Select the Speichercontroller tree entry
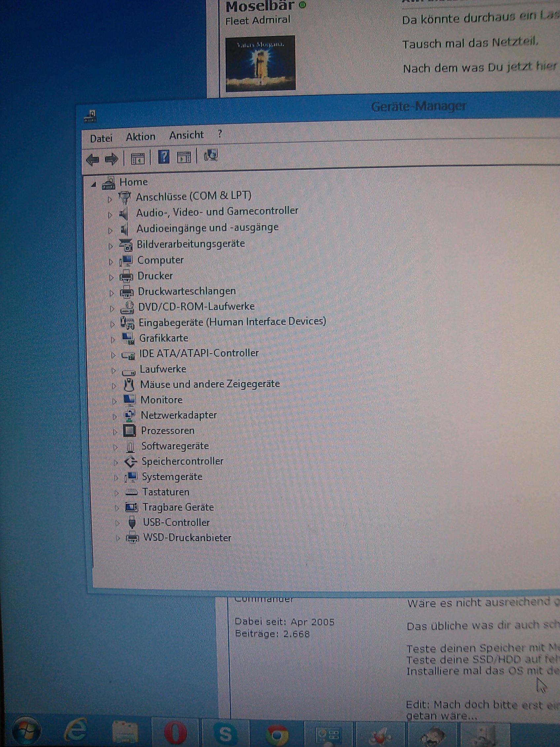Viewport: 560px width, 747px height. coord(182,461)
